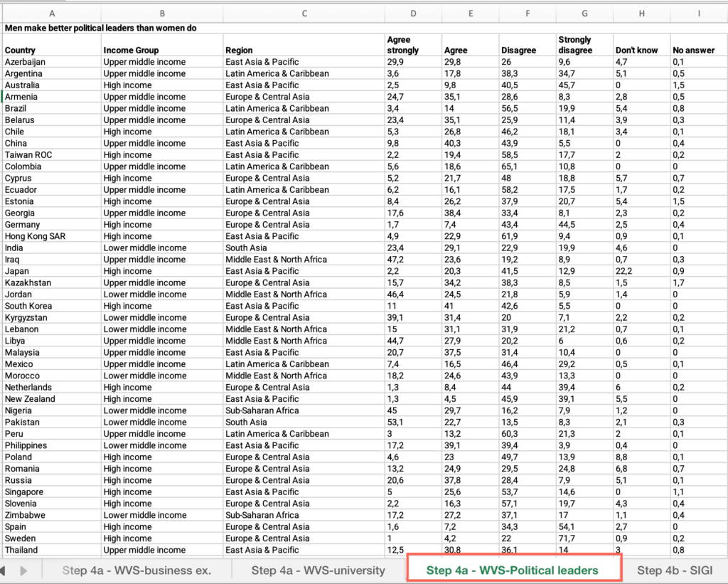Viewport: 728px width, 584px height.
Task: Click Mexico's Strongly disagree value 29,2
Action: [584, 363]
